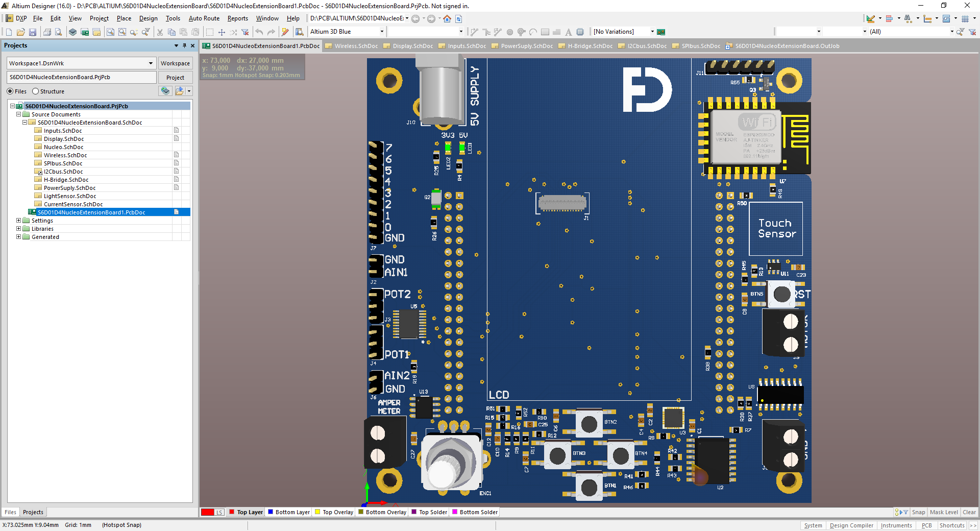Click the Workspace button

[175, 63]
